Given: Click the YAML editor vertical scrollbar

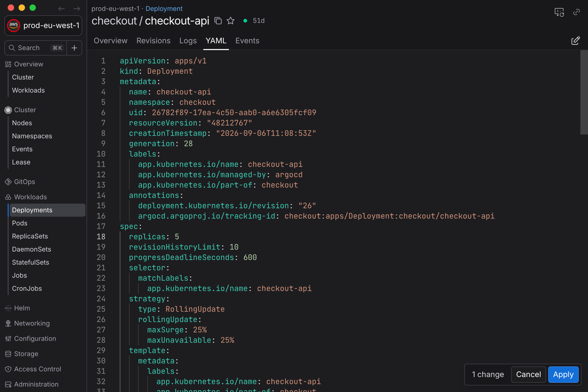Looking at the screenshot, I should click(584, 92).
